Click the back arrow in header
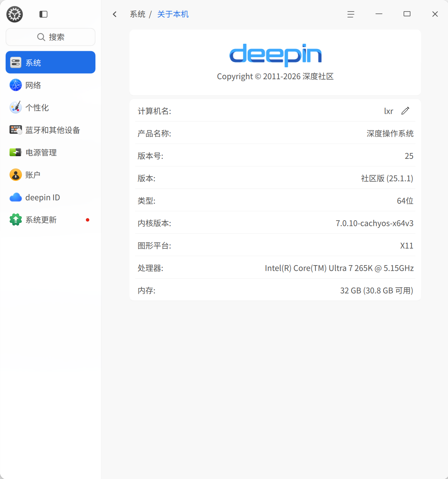Screen dimensions: 448x479 pos(115,14)
